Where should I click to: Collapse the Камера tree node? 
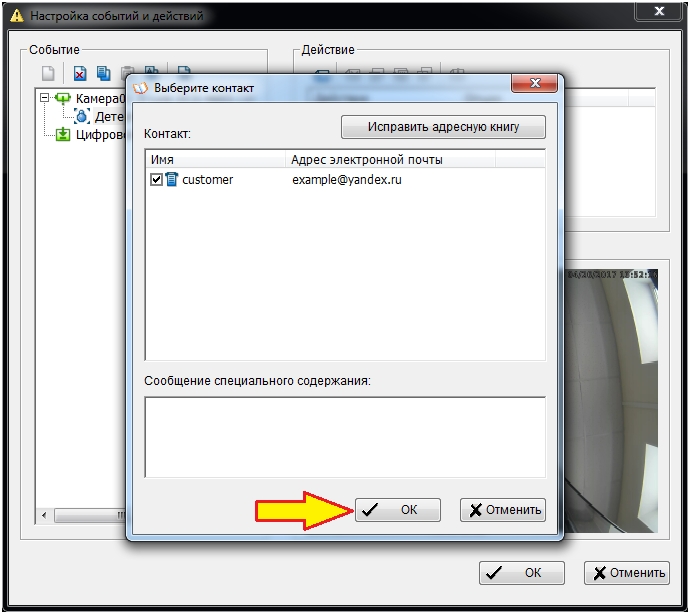pos(44,99)
